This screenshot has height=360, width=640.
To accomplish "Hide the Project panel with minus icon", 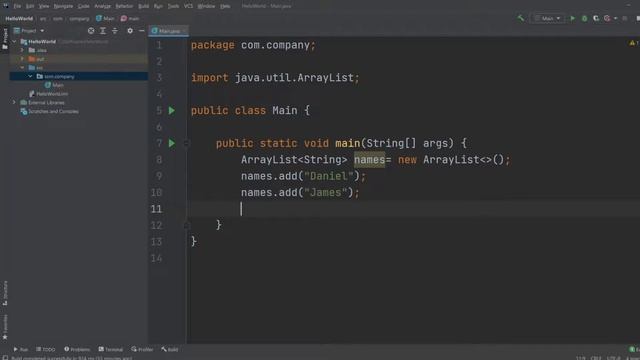I will (x=142, y=31).
